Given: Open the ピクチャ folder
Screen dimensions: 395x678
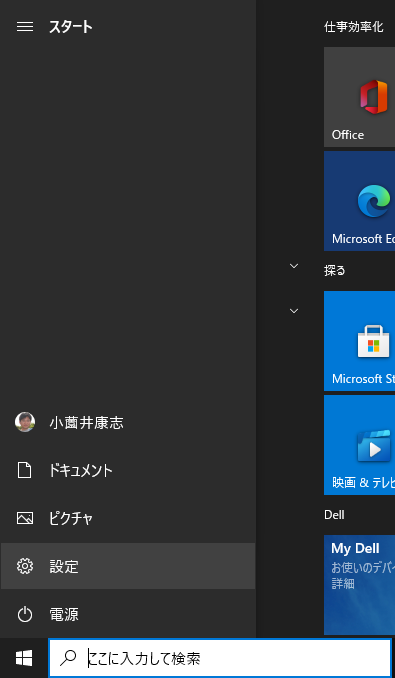Looking at the screenshot, I should 128,518.
